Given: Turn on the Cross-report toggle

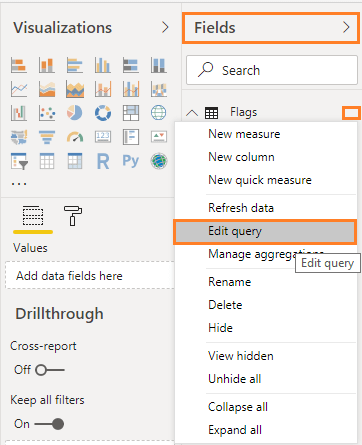Looking at the screenshot, I should [50, 370].
